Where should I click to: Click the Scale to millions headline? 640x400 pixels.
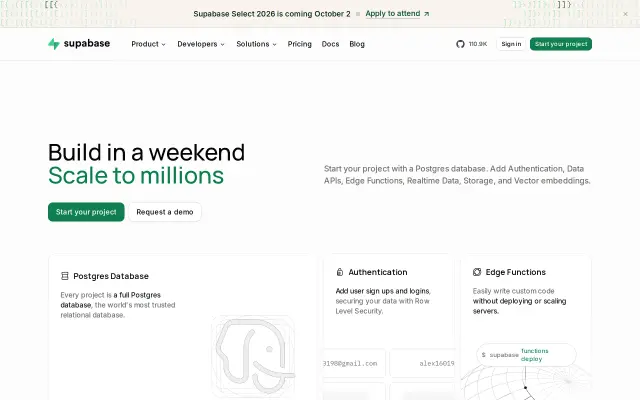pos(136,176)
